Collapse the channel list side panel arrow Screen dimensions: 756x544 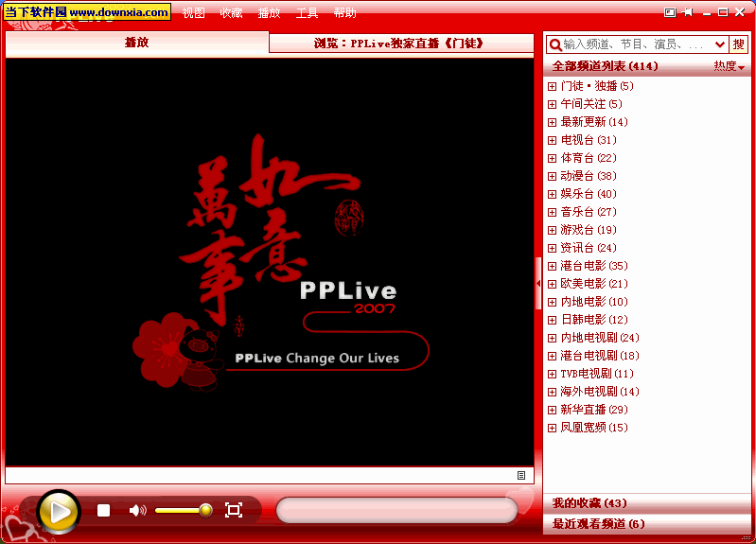(x=538, y=284)
